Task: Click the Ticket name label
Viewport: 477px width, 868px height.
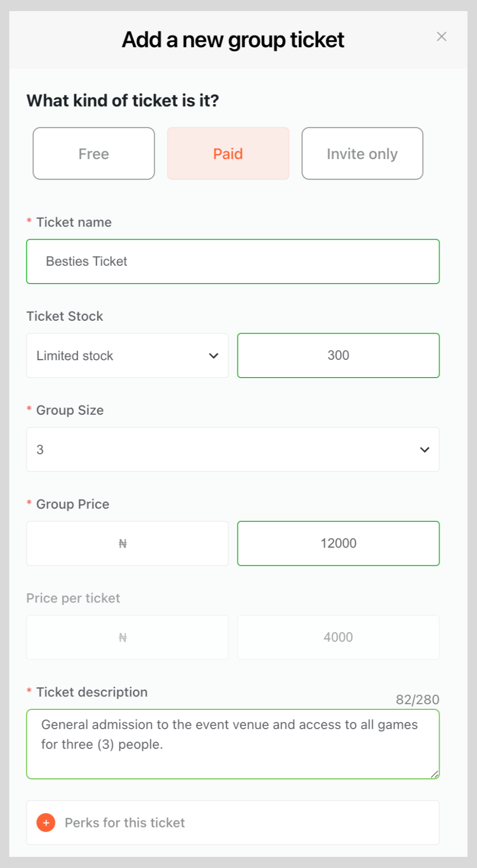Action: pyautogui.click(x=74, y=222)
